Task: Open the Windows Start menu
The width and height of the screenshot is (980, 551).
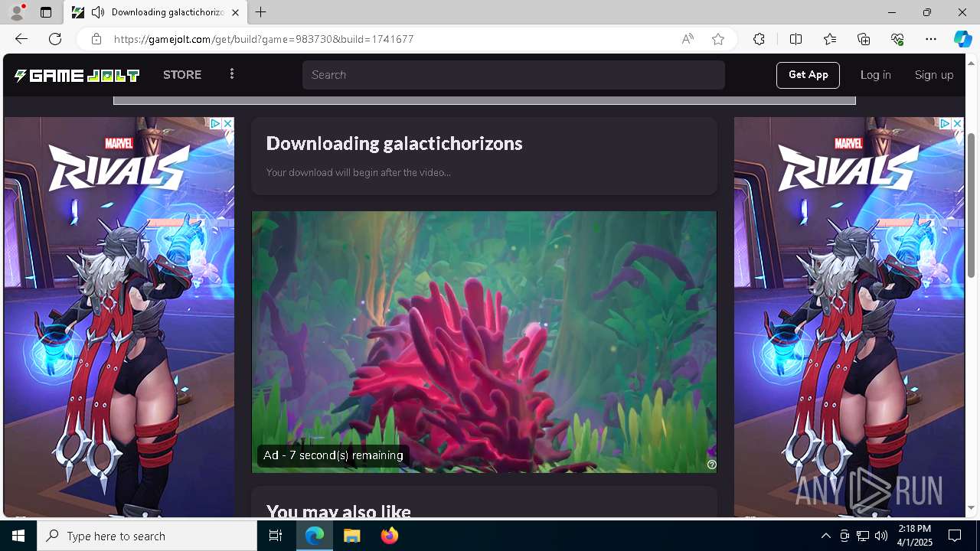Action: 18,536
